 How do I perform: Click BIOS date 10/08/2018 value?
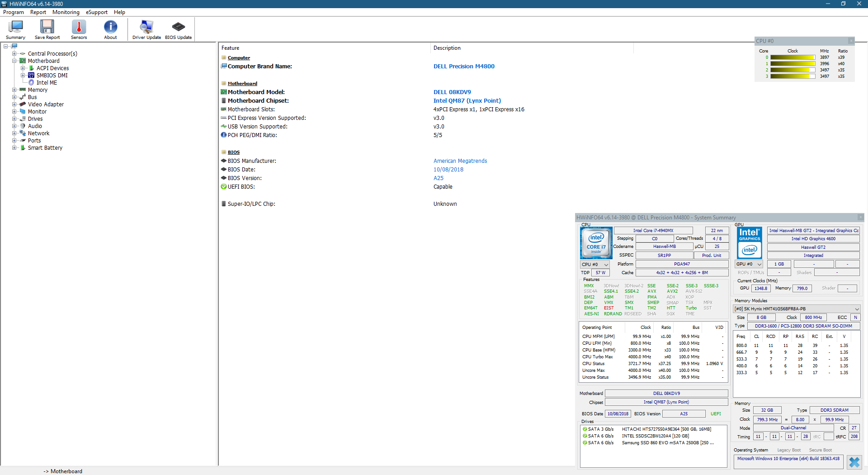pos(448,170)
